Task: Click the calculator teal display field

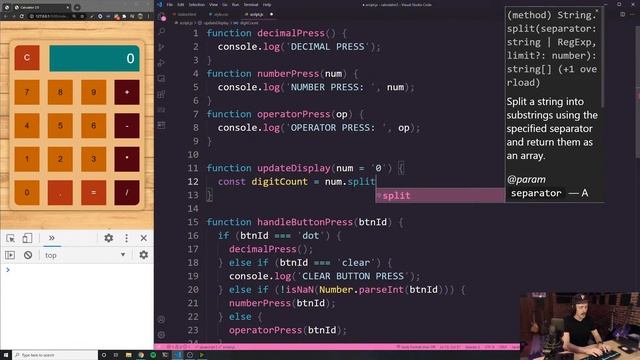Action: [x=94, y=58]
